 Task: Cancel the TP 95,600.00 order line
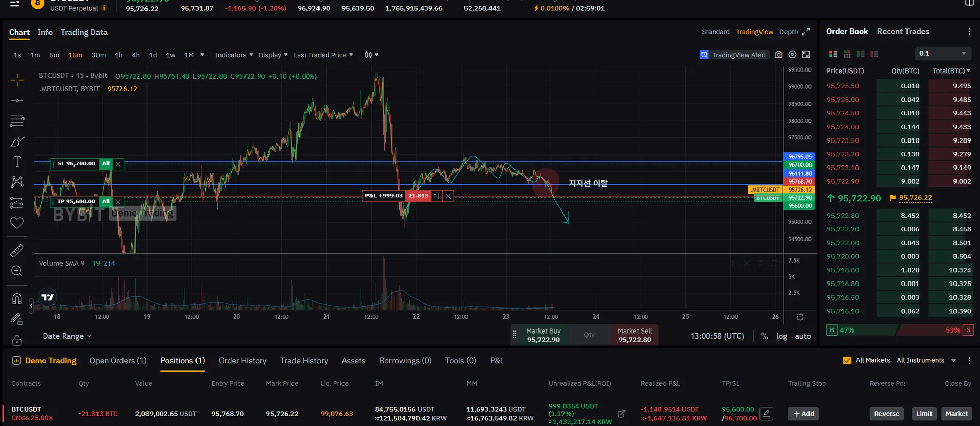coord(118,202)
